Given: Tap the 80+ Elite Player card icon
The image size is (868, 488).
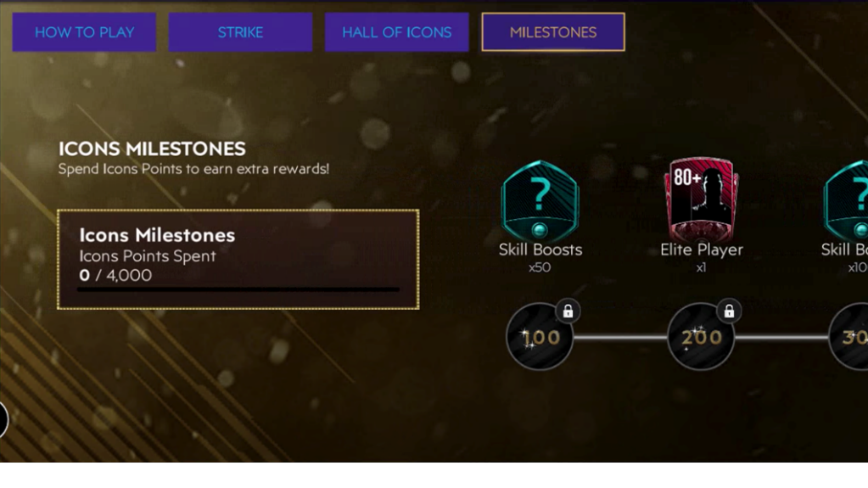Looking at the screenshot, I should [701, 199].
